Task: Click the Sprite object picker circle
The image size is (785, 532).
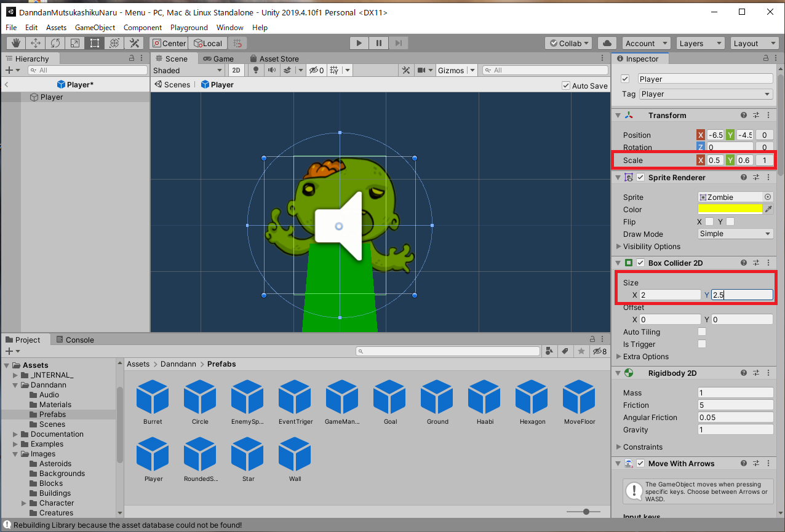Action: (768, 197)
